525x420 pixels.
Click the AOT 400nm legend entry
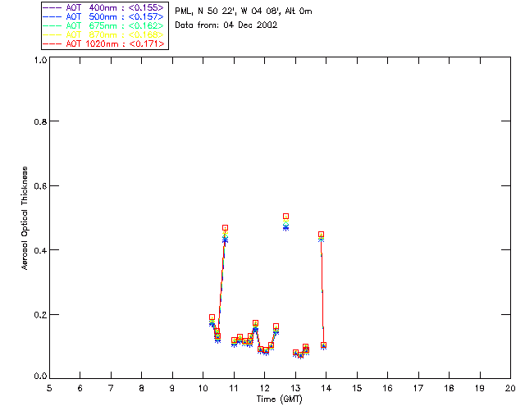click(x=103, y=7)
